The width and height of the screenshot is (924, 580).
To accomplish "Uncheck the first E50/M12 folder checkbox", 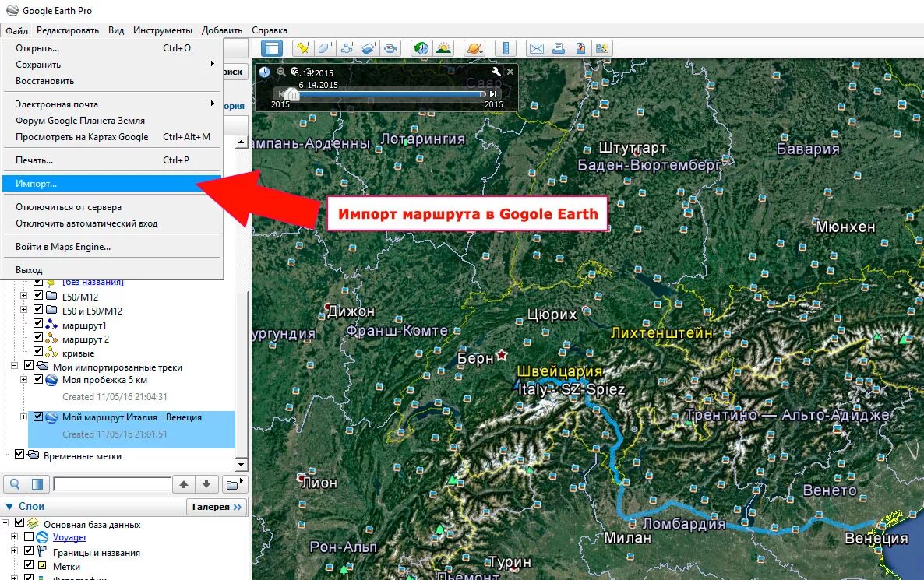I will coord(38,296).
